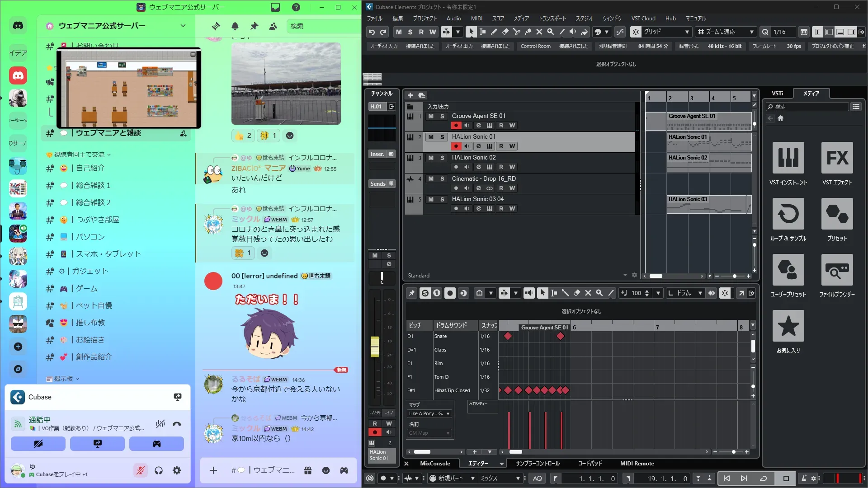Select the Scissors split tool
Viewport: 868px width, 488px height.
tap(517, 32)
